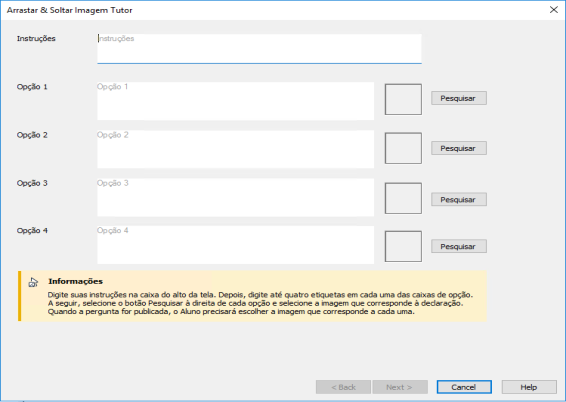Click the Opção 1 image preview box
The image size is (566, 402).
(x=403, y=100)
